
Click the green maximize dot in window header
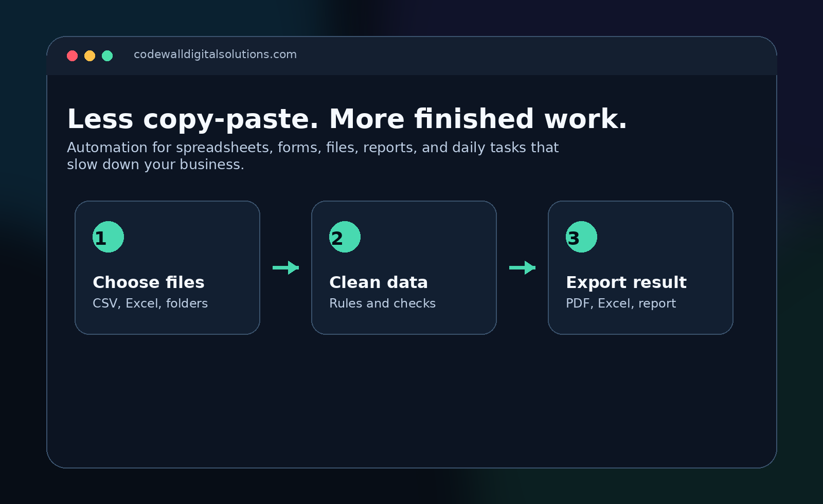pyautogui.click(x=108, y=56)
